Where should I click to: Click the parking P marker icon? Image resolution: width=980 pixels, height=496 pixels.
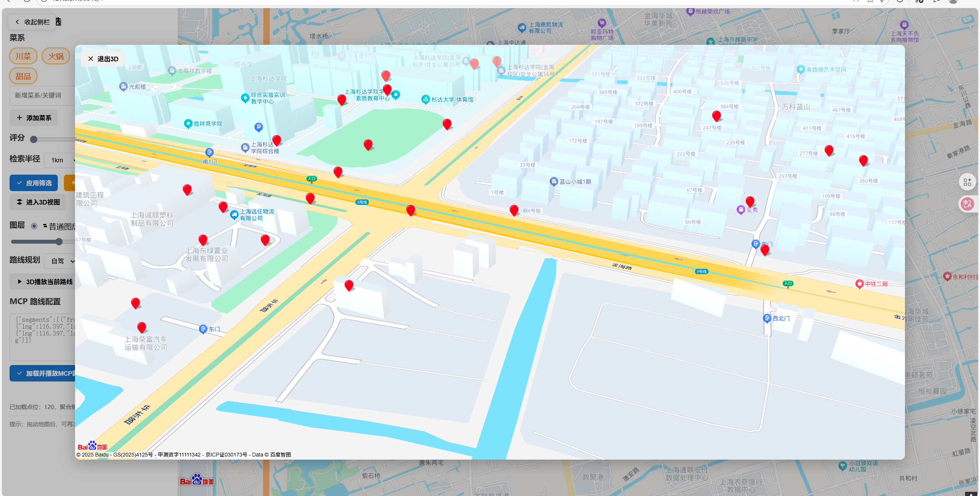click(x=259, y=127)
